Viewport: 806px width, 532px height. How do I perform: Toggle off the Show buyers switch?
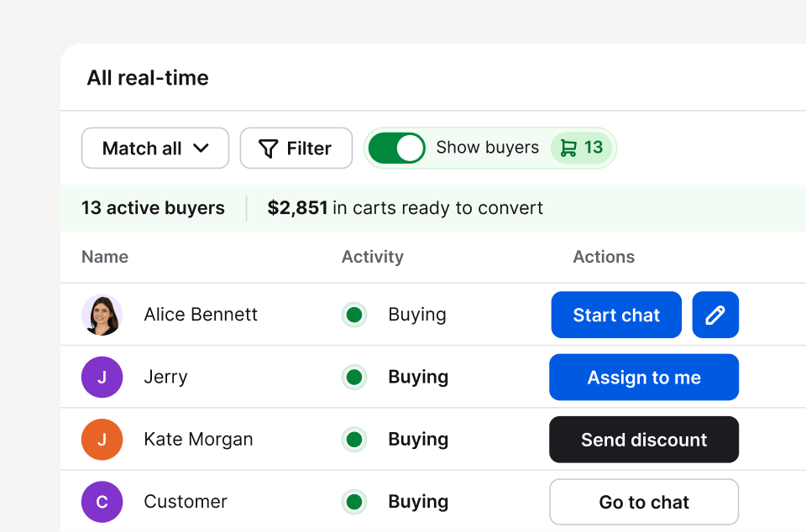(396, 148)
